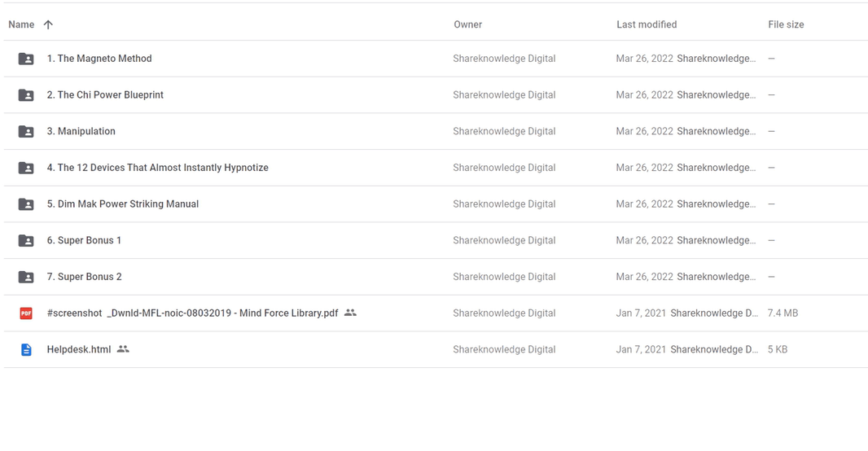Click the folder icon beside The Chi Power Blueprint
Screen dimensions: 868x451
[x=26, y=95]
